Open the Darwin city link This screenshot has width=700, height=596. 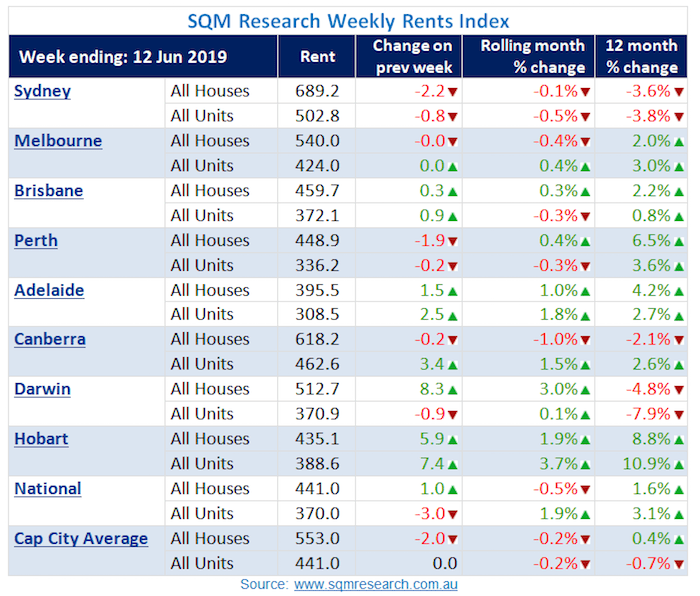point(42,389)
